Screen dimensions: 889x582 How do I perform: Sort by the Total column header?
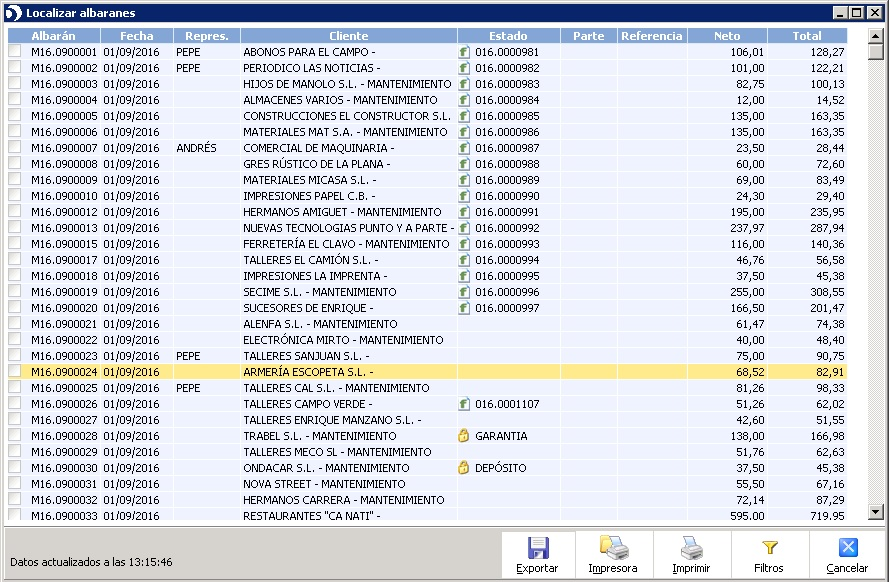click(807, 36)
